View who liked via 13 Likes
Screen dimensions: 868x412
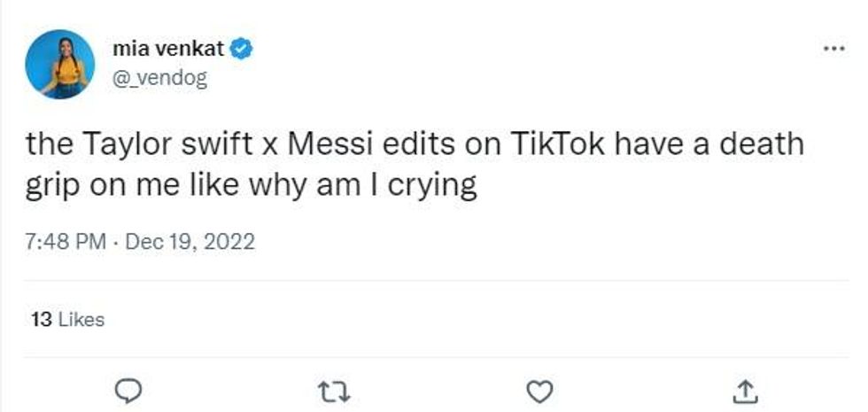click(x=66, y=320)
